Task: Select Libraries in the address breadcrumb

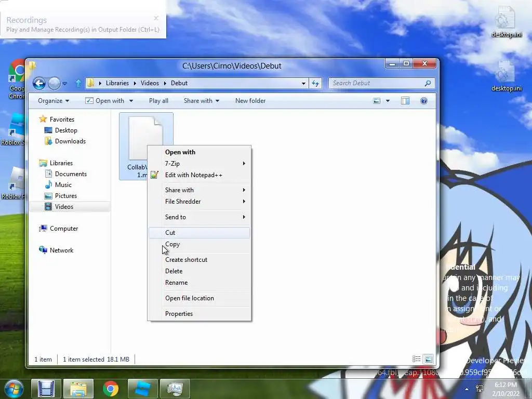Action: [117, 83]
